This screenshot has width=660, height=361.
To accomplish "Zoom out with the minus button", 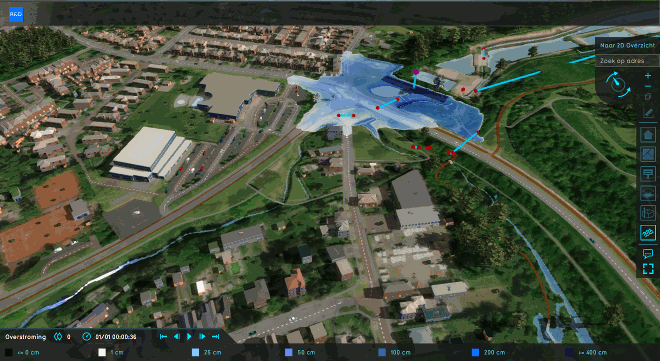I will (x=648, y=86).
